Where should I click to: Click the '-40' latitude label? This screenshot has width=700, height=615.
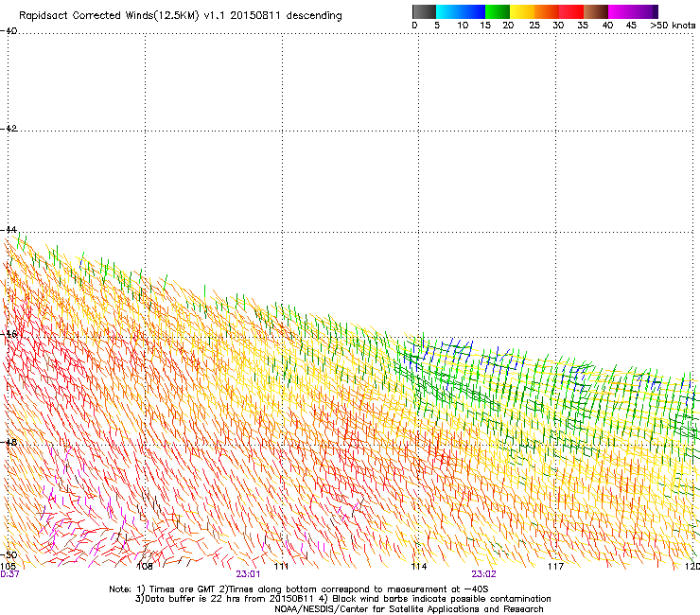[x=9, y=31]
